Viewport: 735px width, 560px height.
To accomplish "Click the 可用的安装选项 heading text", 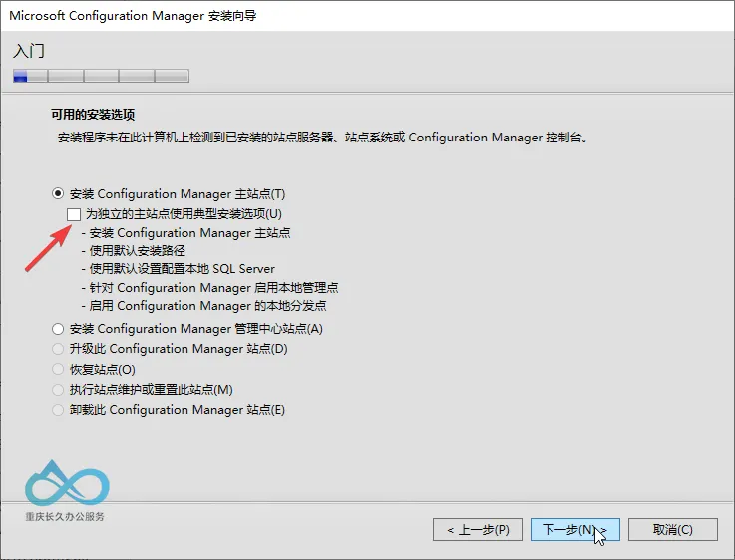I will point(93,115).
